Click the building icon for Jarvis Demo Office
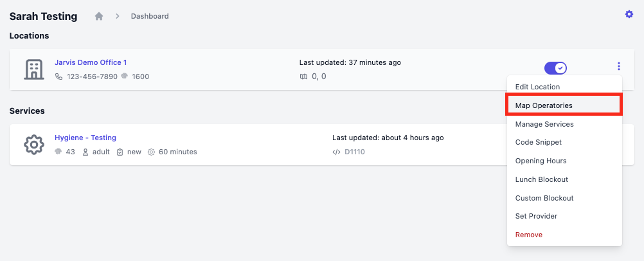Screen dimensions: 644x261 pyautogui.click(x=34, y=69)
